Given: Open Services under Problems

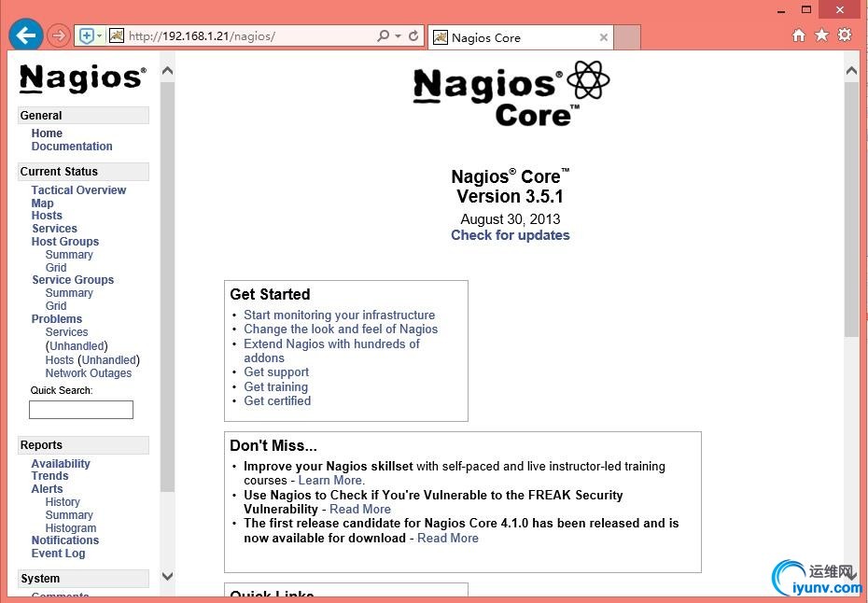Looking at the screenshot, I should pyautogui.click(x=66, y=332).
